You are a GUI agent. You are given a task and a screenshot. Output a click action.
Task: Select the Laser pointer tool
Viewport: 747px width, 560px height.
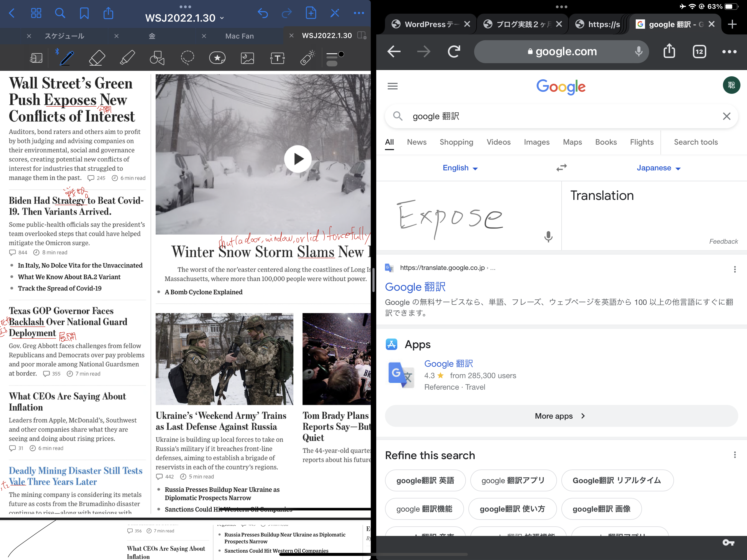(307, 58)
